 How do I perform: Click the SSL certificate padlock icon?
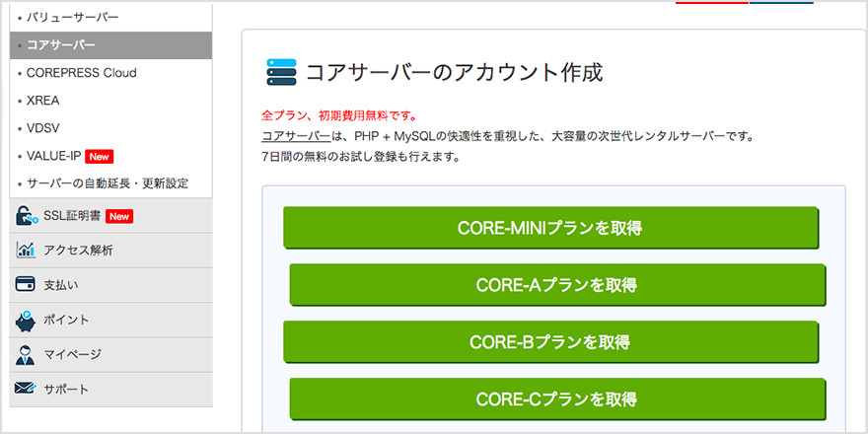[27, 217]
